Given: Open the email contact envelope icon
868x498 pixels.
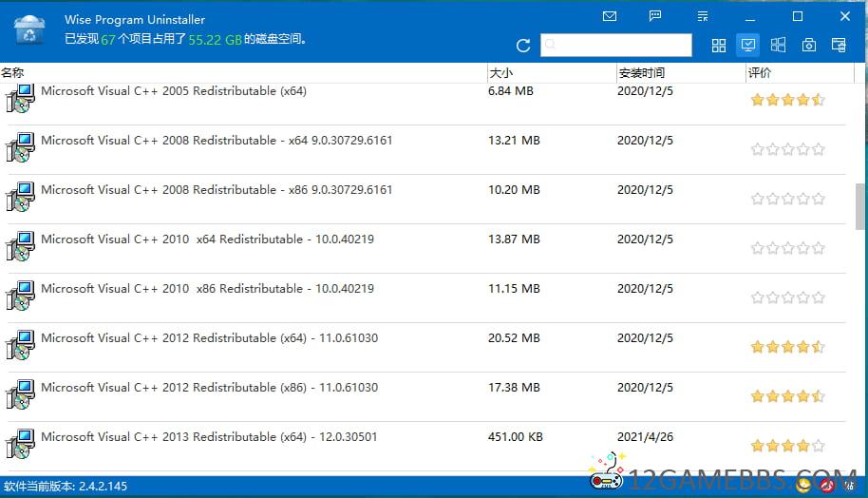Looking at the screenshot, I should coord(610,16).
